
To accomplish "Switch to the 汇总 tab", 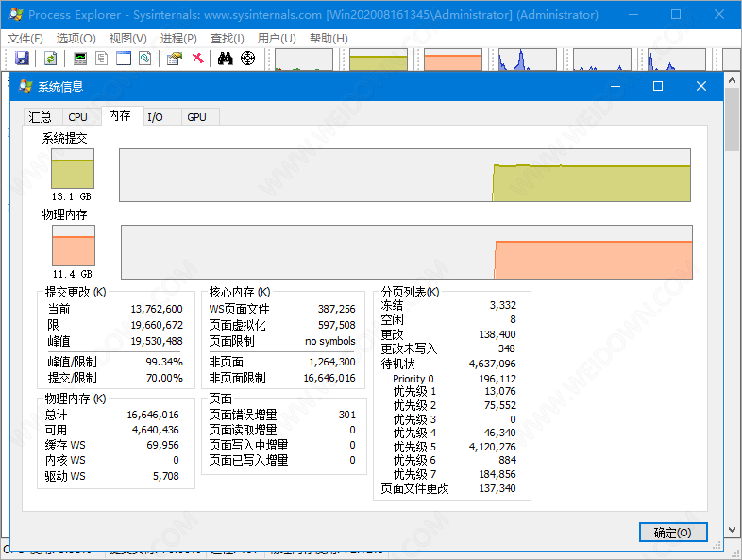I will point(42,117).
